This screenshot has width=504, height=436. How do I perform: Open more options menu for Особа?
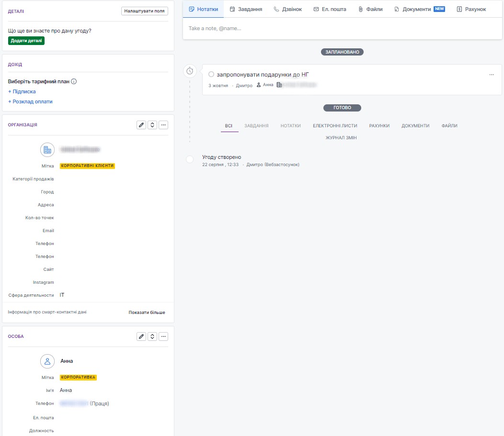(x=163, y=336)
